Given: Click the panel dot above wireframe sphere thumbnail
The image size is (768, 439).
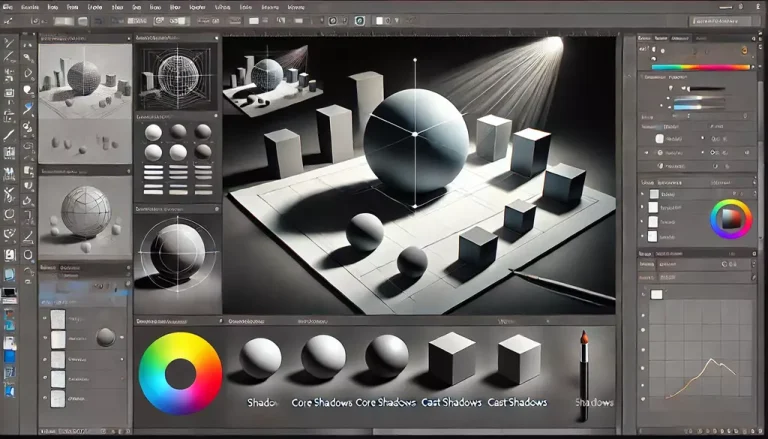Looking at the screenshot, I should pyautogui.click(x=216, y=37).
